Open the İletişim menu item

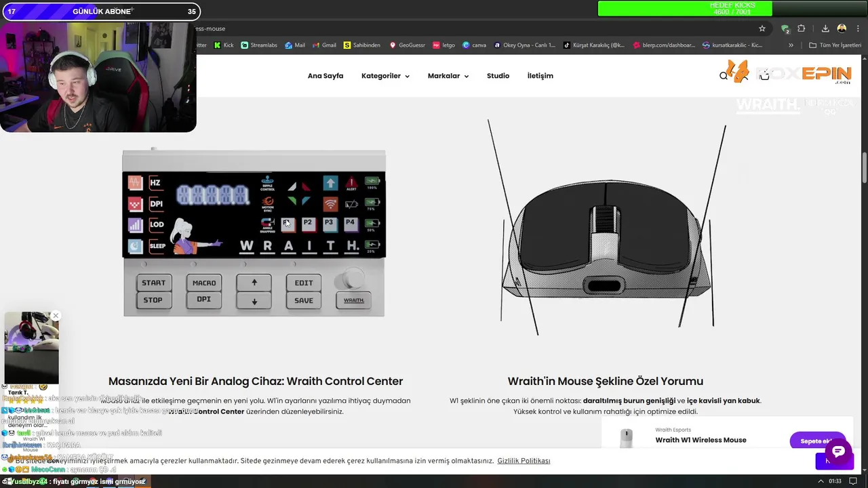click(540, 76)
